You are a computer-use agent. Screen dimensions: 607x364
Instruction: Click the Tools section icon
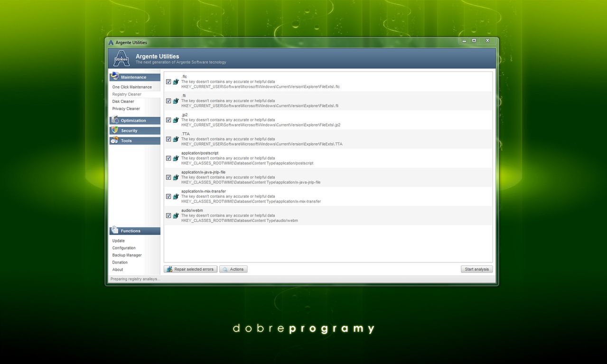(x=114, y=140)
